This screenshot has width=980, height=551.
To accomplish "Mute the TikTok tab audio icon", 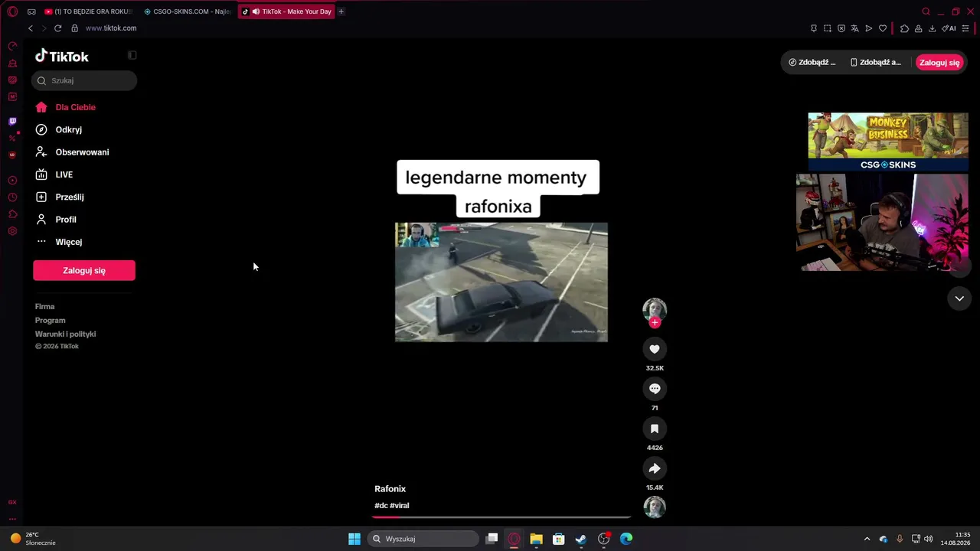I will pyautogui.click(x=256, y=11).
